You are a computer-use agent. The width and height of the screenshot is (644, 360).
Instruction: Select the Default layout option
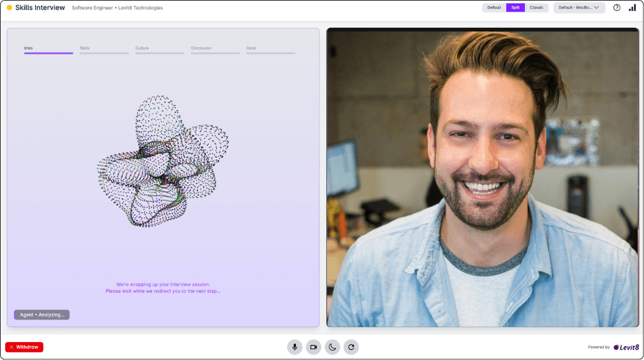pos(494,8)
